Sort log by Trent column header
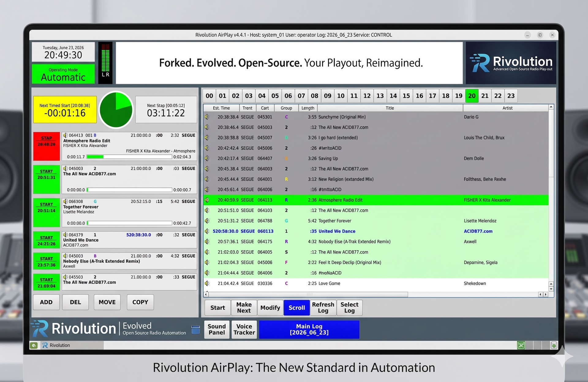This screenshot has height=382, width=588. [247, 108]
